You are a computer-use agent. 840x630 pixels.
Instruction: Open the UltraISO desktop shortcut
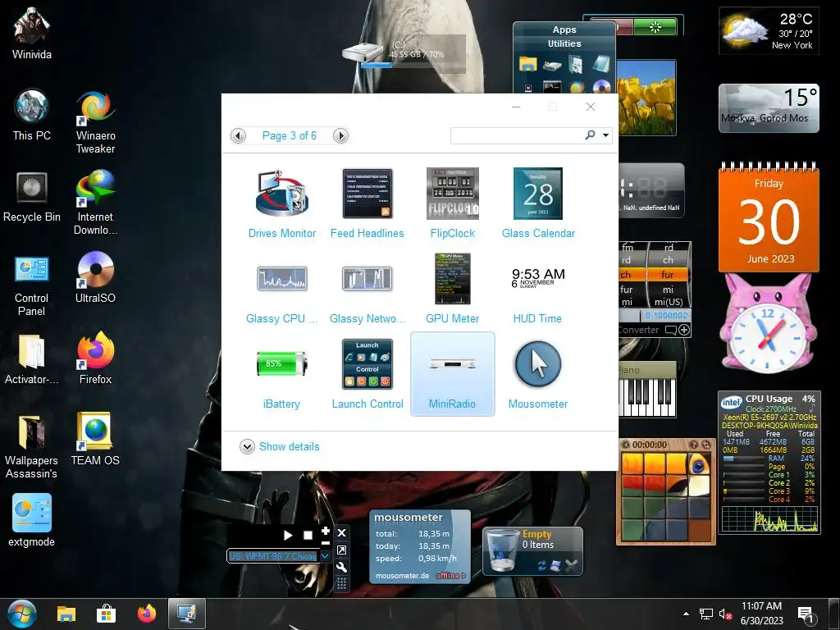tap(95, 277)
